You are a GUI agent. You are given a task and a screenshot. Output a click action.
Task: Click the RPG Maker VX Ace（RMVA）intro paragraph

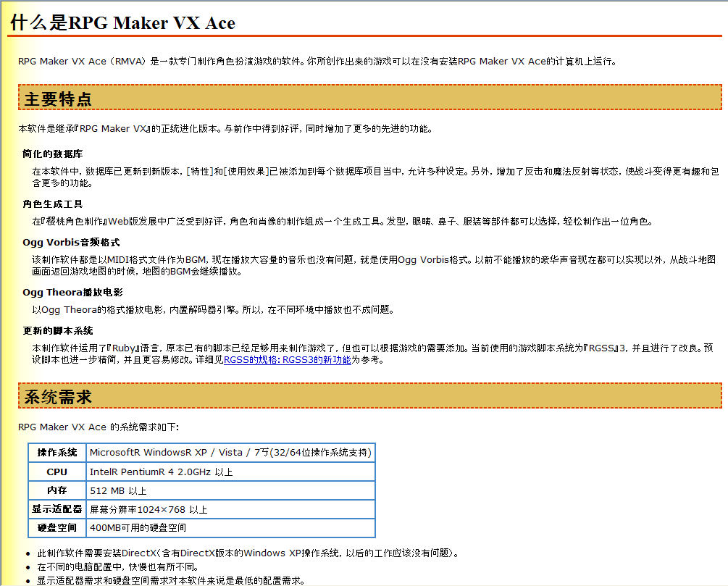pyautogui.click(x=317, y=62)
